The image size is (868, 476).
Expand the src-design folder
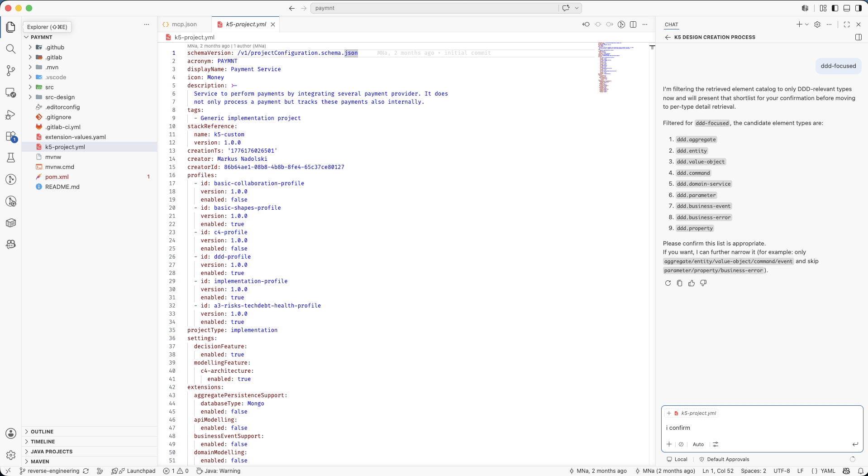(x=30, y=97)
